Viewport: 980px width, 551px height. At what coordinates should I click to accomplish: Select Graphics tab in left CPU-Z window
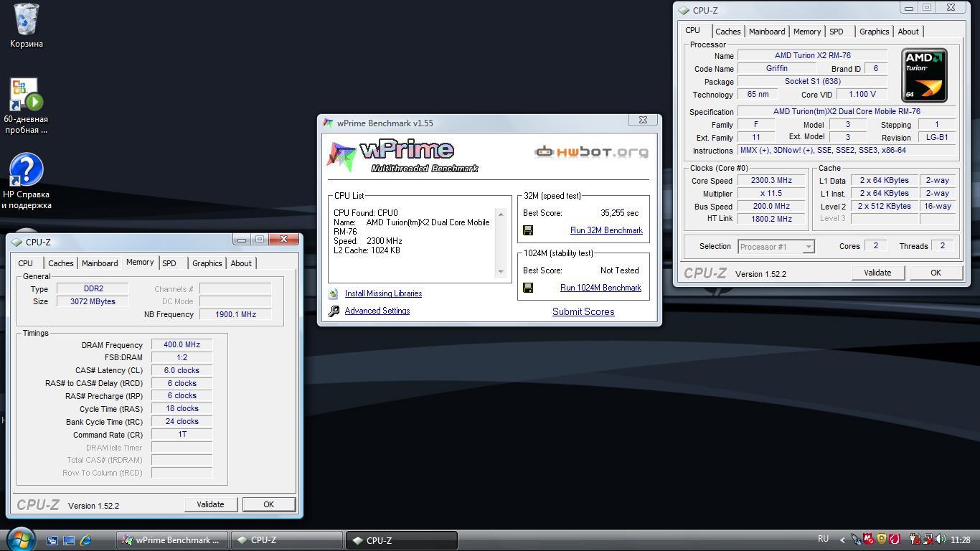click(207, 263)
